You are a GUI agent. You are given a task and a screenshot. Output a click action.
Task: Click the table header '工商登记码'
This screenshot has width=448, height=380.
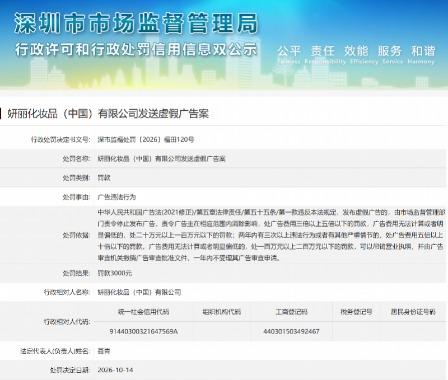(291, 312)
